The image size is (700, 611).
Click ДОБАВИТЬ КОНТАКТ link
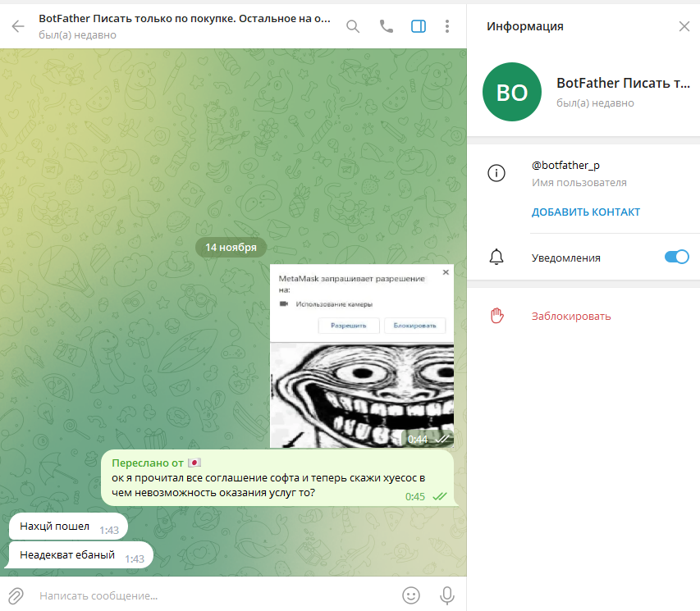coord(586,212)
